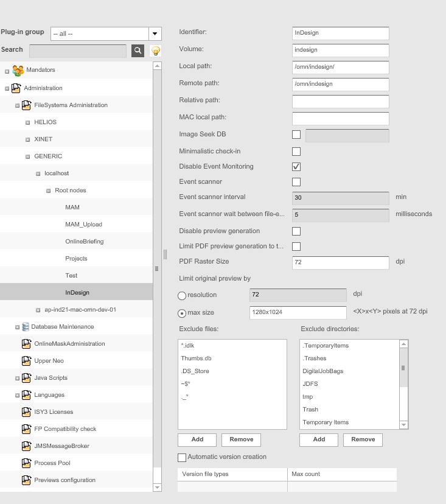
Task: Expand Database Maintenance node
Action: coord(18,327)
